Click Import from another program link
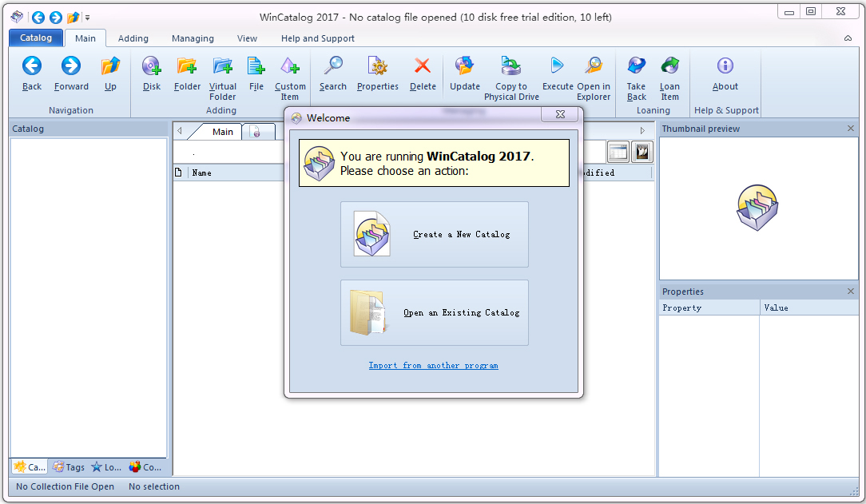866x504 pixels. (x=434, y=366)
